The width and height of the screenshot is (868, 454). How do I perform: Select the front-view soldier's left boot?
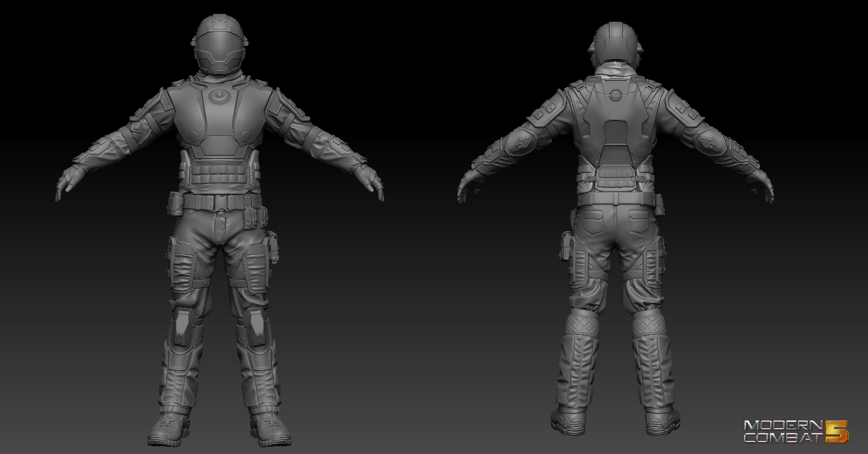pos(269,428)
